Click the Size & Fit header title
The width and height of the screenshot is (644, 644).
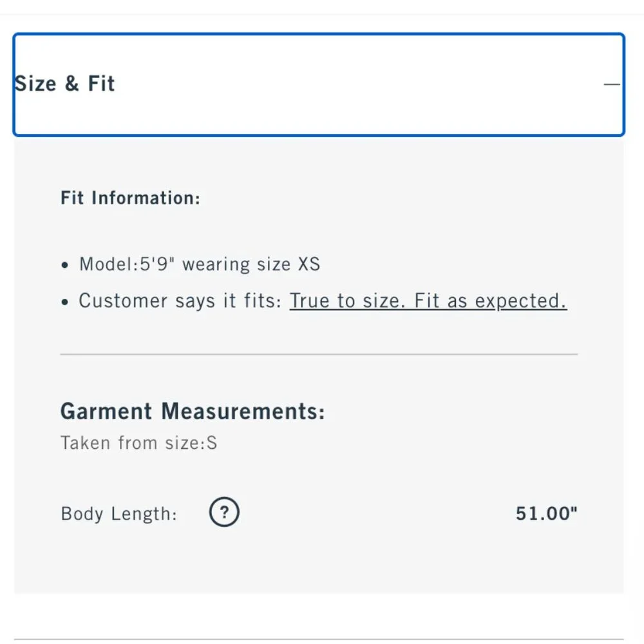(x=65, y=84)
